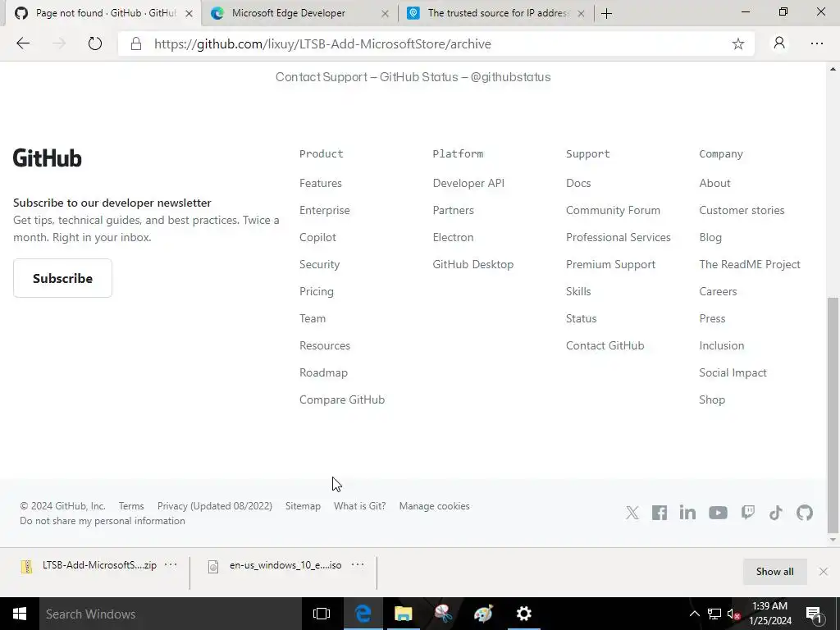The height and width of the screenshot is (630, 840).
Task: Open the Compare GitHub link
Action: 342,399
